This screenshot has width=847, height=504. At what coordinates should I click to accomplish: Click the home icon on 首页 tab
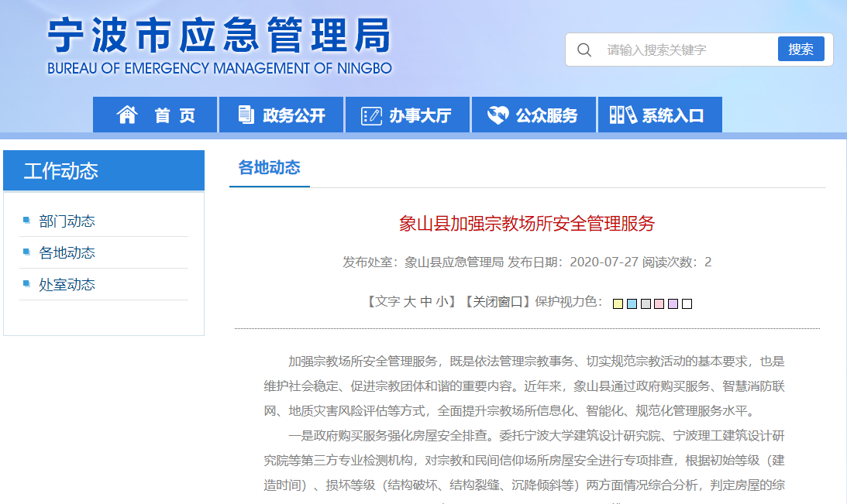pos(126,114)
